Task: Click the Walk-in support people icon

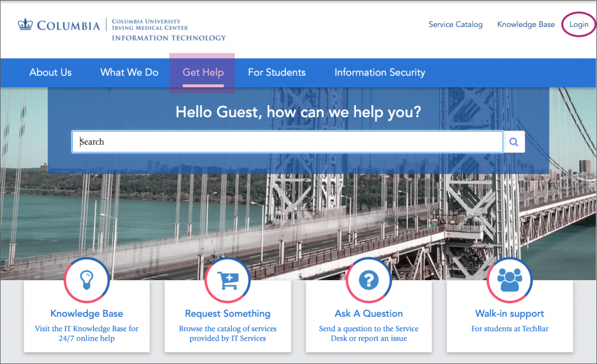Action: pos(509,280)
